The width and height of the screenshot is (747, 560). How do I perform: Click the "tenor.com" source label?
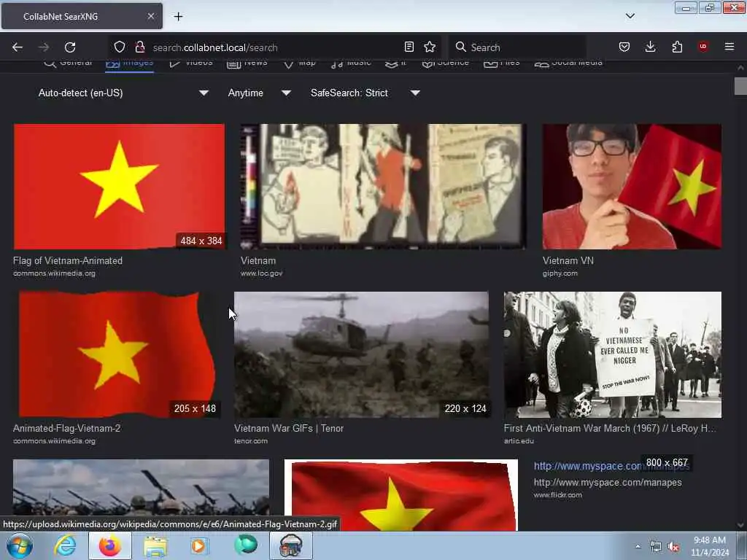pos(251,441)
